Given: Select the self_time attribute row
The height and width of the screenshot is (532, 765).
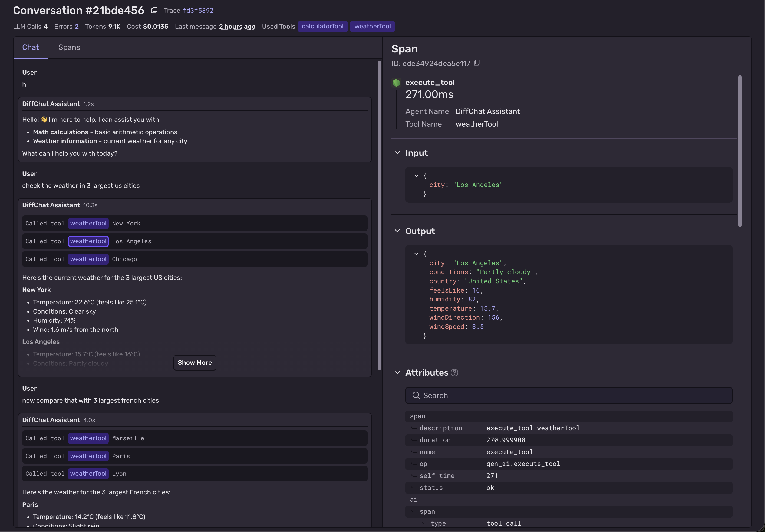Looking at the screenshot, I should [568, 476].
